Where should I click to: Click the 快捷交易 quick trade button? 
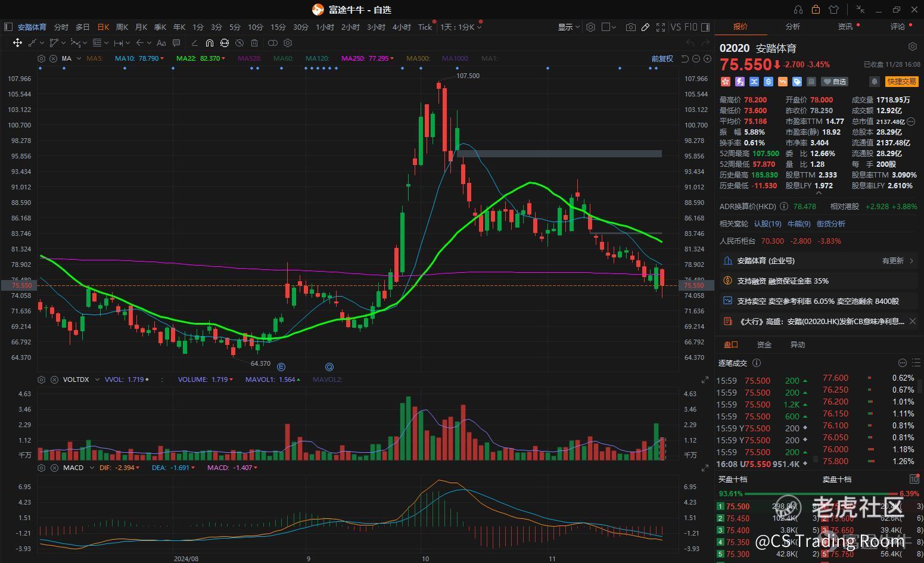pos(901,82)
